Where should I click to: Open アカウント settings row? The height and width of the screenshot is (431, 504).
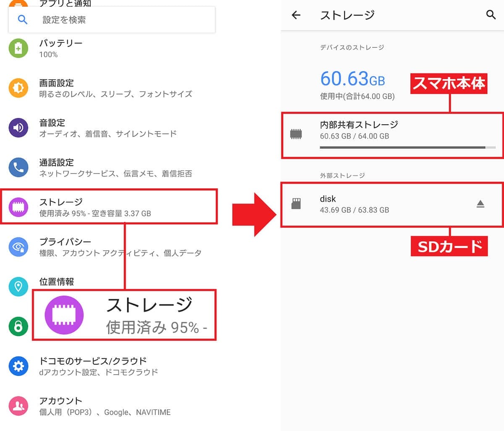(x=109, y=406)
